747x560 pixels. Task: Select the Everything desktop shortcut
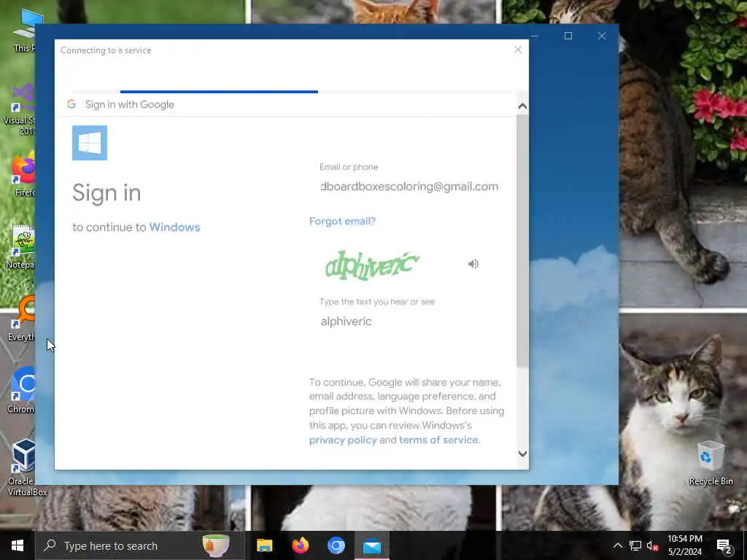(x=21, y=318)
